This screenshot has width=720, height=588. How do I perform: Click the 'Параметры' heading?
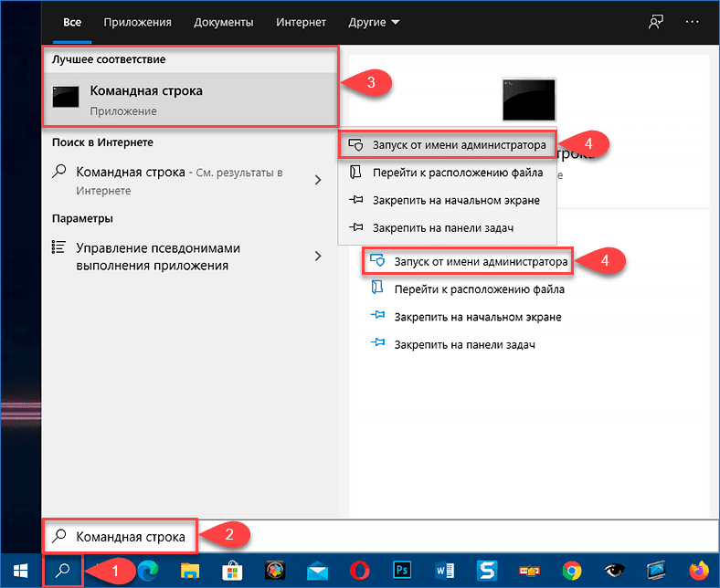tap(82, 218)
